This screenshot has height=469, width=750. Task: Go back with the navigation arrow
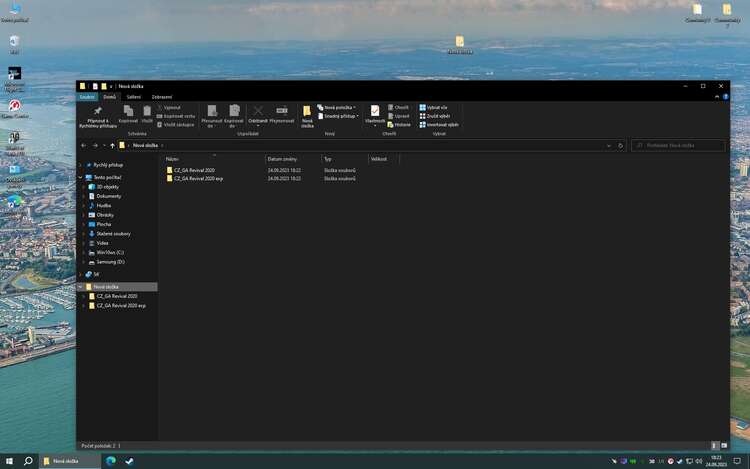pos(84,145)
